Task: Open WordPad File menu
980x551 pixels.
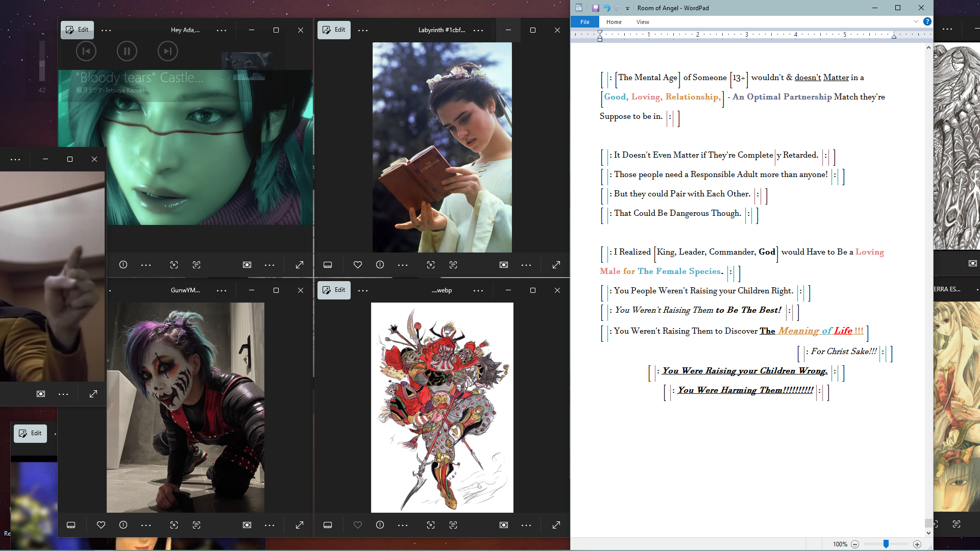Action: click(585, 22)
